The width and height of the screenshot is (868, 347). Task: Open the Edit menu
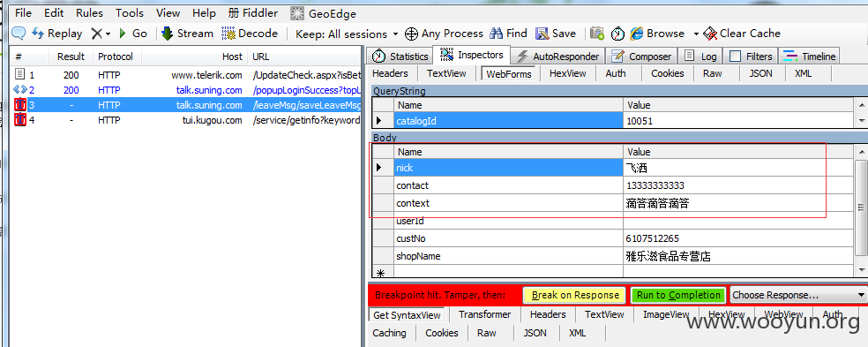[54, 12]
